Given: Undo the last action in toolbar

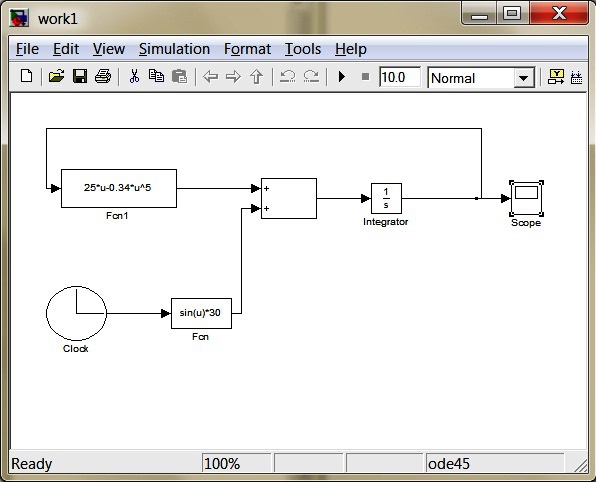Looking at the screenshot, I should tap(288, 77).
